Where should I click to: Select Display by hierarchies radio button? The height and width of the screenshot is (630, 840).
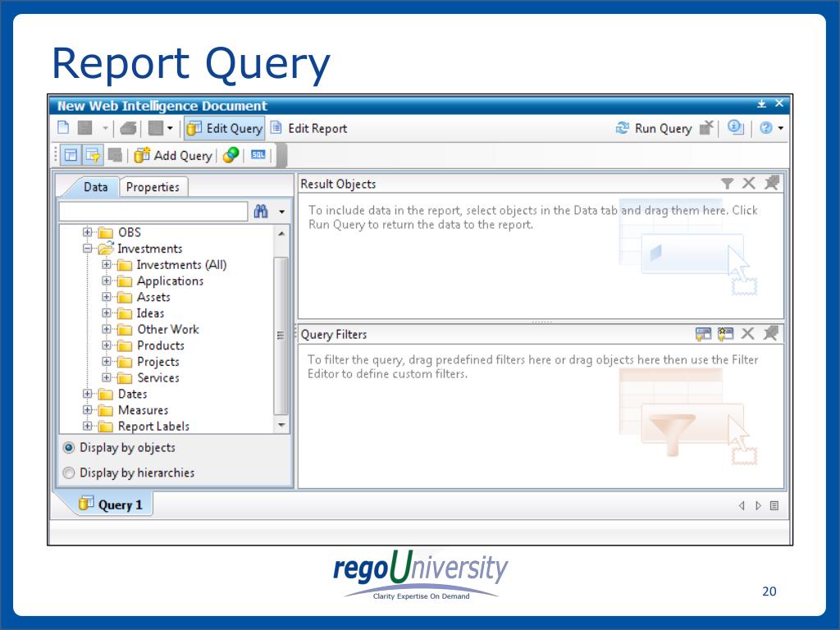[69, 473]
